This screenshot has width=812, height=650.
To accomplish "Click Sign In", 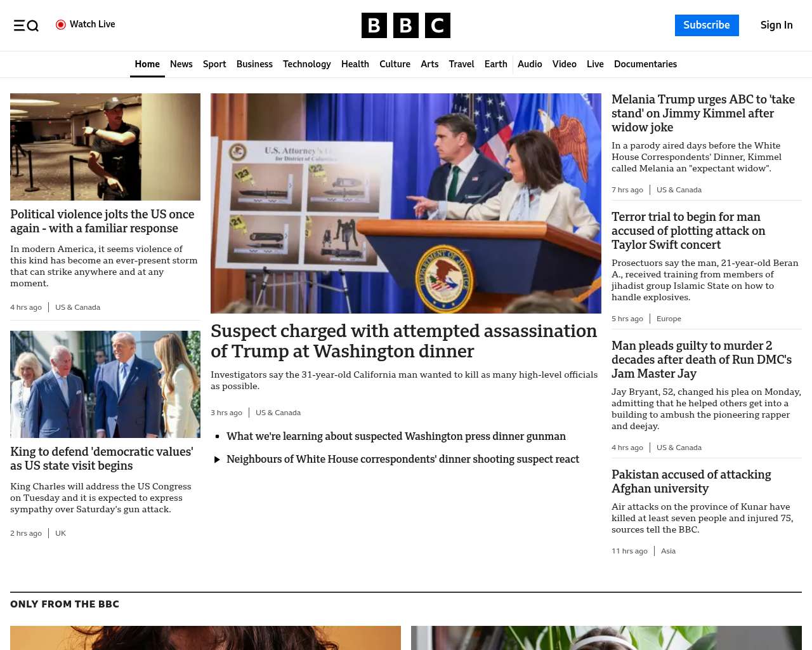I will point(776,25).
